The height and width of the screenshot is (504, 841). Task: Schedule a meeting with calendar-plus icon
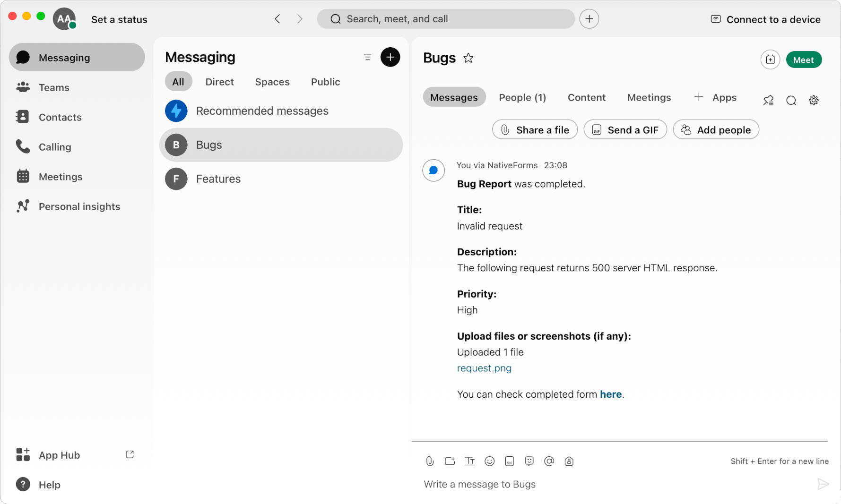pos(770,60)
